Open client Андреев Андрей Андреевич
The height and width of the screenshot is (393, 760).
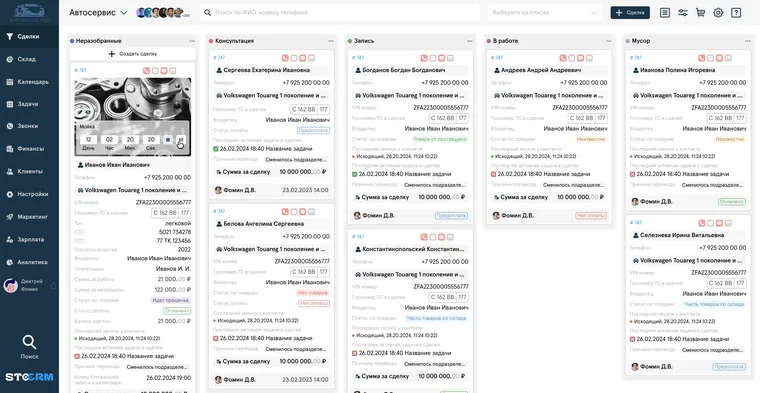(x=549, y=70)
